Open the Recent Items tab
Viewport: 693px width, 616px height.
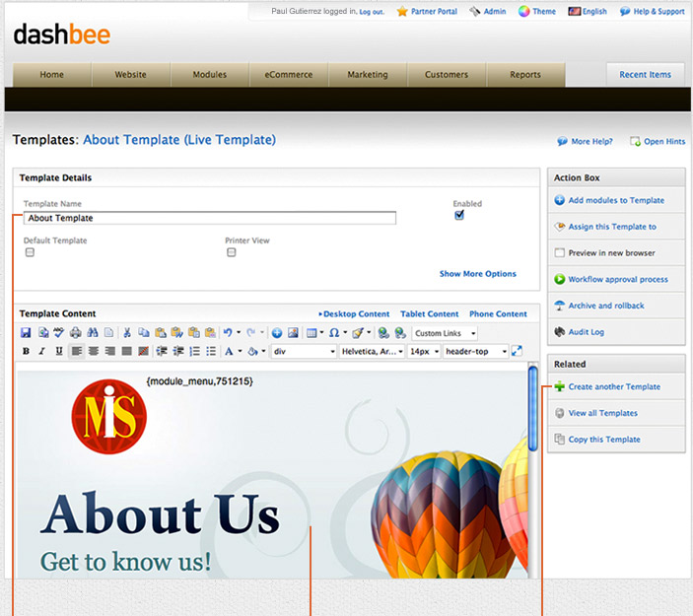click(x=646, y=75)
